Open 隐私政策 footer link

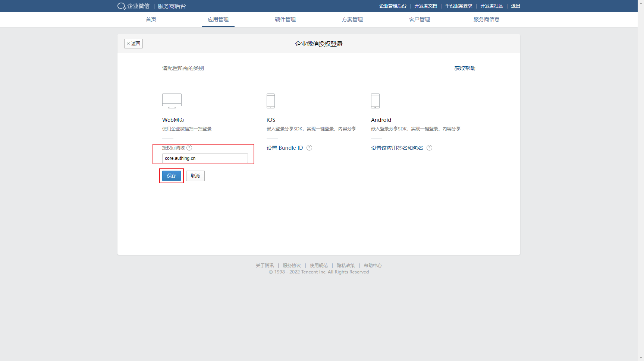point(346,266)
